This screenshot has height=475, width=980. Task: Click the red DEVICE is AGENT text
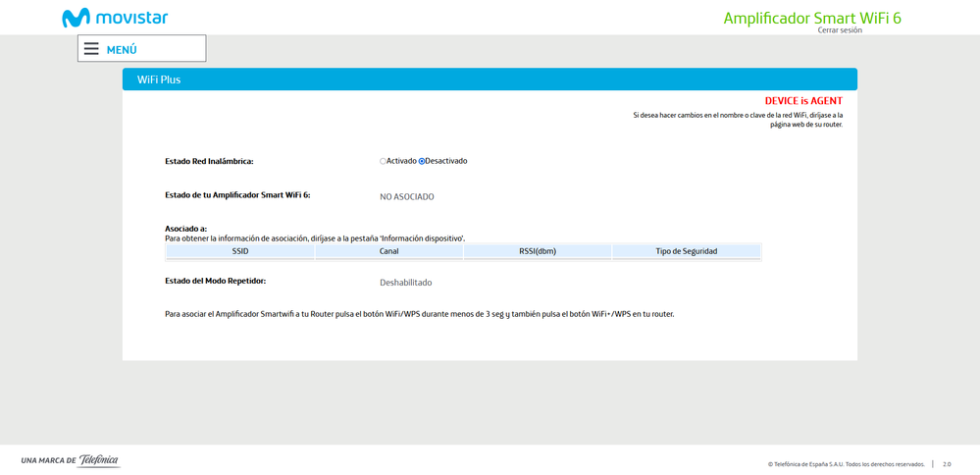[x=803, y=100]
